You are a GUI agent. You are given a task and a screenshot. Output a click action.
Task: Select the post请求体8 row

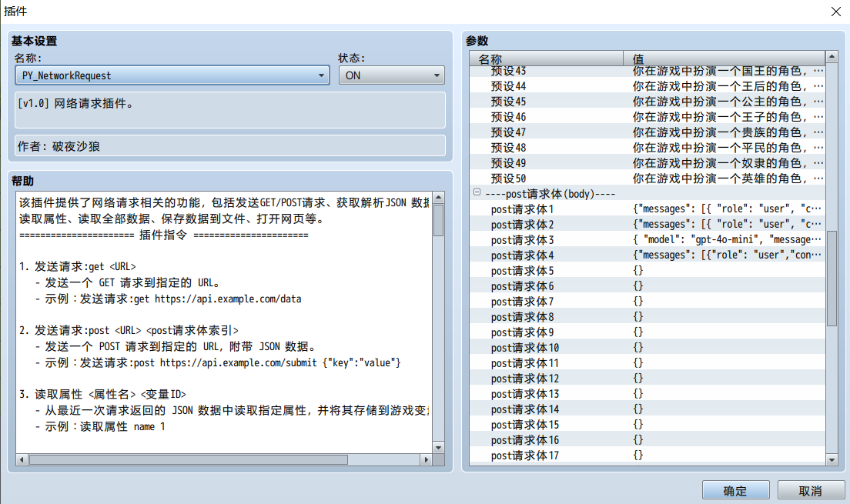(648, 317)
